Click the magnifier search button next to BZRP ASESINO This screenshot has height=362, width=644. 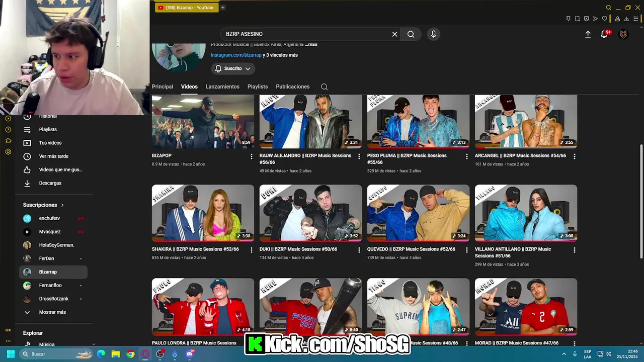coord(411,34)
